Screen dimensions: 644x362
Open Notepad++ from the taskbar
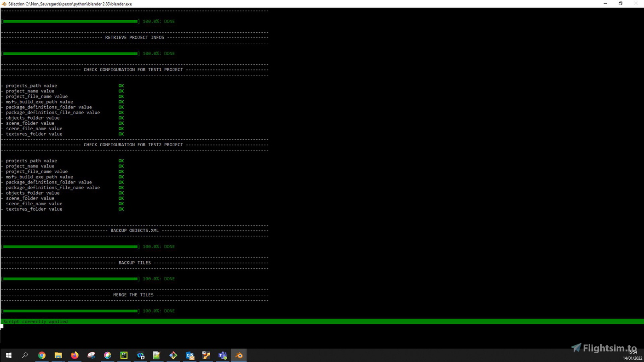157,355
